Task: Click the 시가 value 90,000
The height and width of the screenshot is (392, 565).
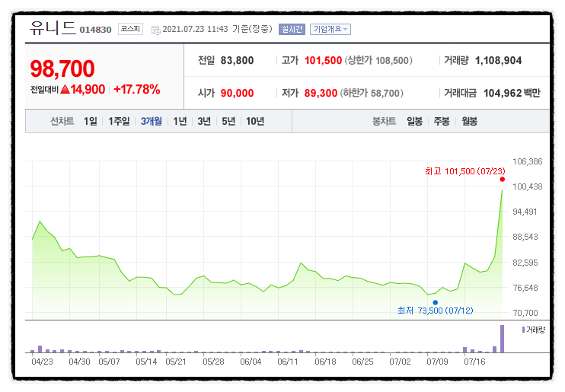Action: coord(237,94)
